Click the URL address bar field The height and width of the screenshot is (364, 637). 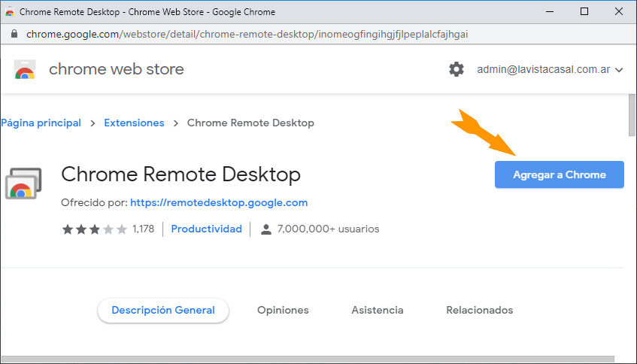tap(248, 35)
